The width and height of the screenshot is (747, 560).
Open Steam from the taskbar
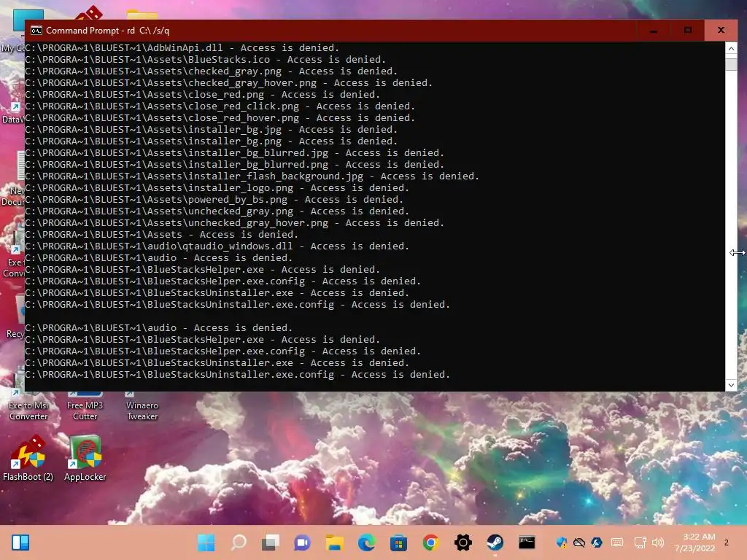point(495,542)
